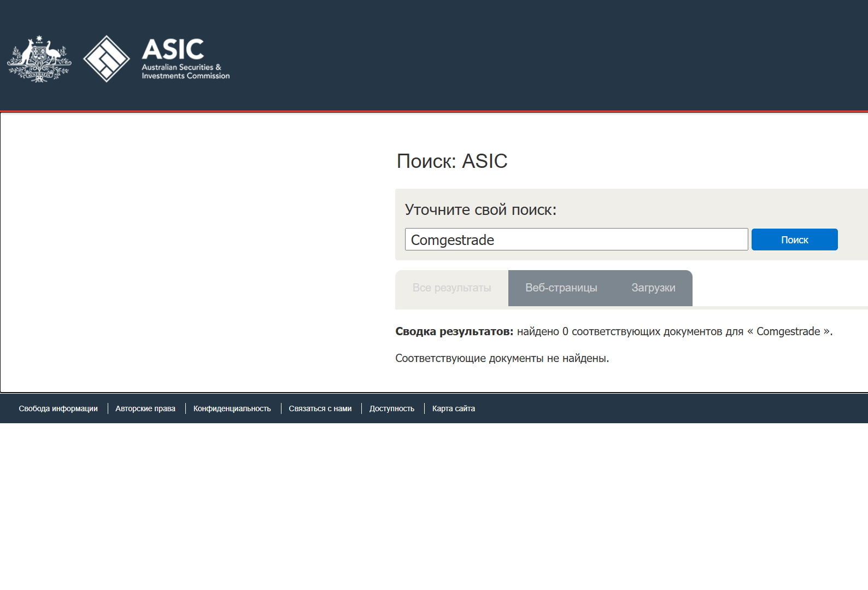
Task: Open the Веб-страницы tab
Action: click(561, 288)
